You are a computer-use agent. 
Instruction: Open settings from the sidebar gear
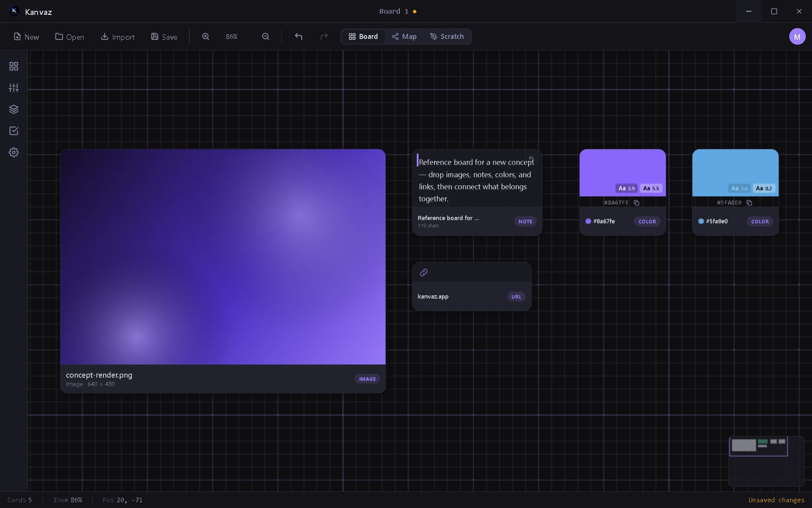coord(14,152)
